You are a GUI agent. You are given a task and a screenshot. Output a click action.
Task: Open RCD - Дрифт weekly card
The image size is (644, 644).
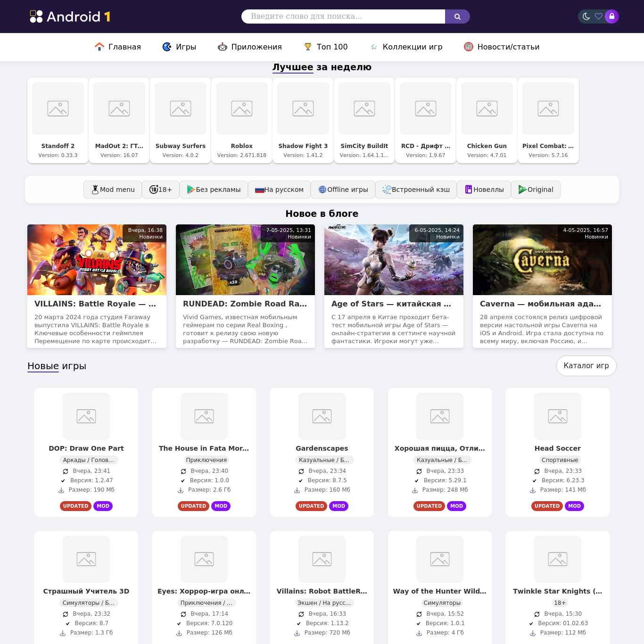click(426, 121)
